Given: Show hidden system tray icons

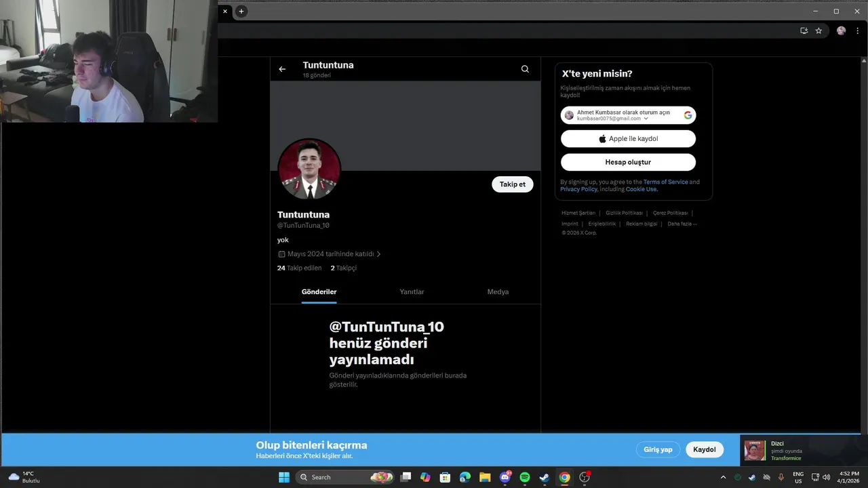Looking at the screenshot, I should coord(723,477).
